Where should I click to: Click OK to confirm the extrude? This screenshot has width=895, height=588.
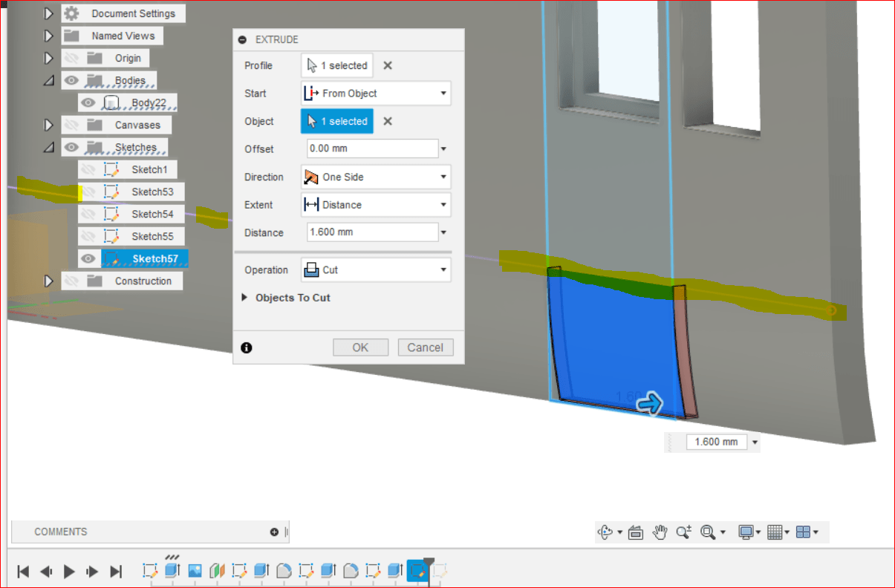(x=360, y=347)
